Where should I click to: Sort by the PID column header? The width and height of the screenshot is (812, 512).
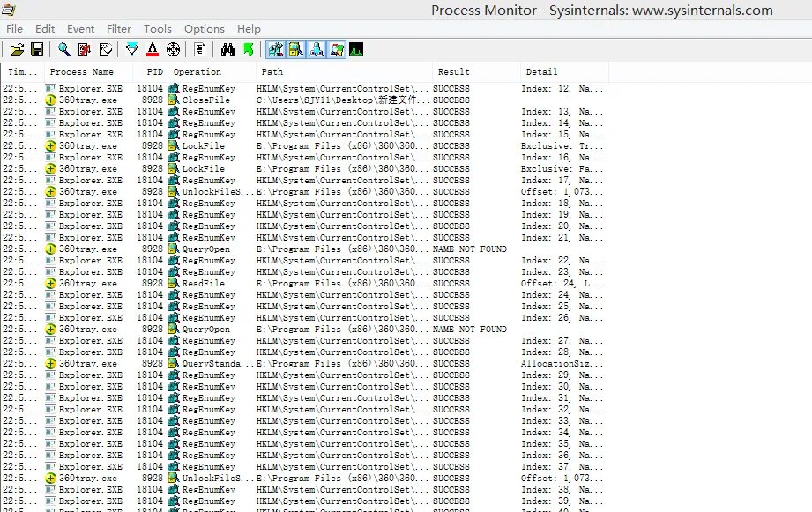click(x=150, y=72)
